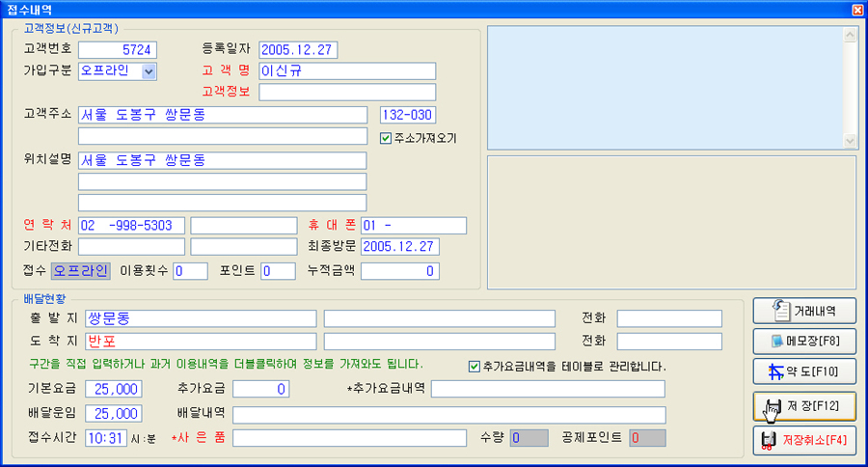Click the 공제포인트 field
The height and width of the screenshot is (467, 868).
point(648,438)
